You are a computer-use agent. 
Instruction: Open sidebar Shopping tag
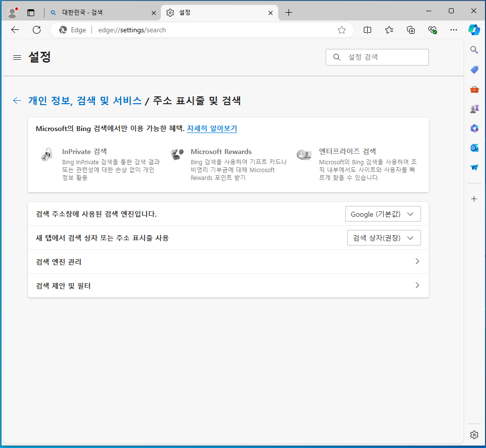click(x=474, y=69)
